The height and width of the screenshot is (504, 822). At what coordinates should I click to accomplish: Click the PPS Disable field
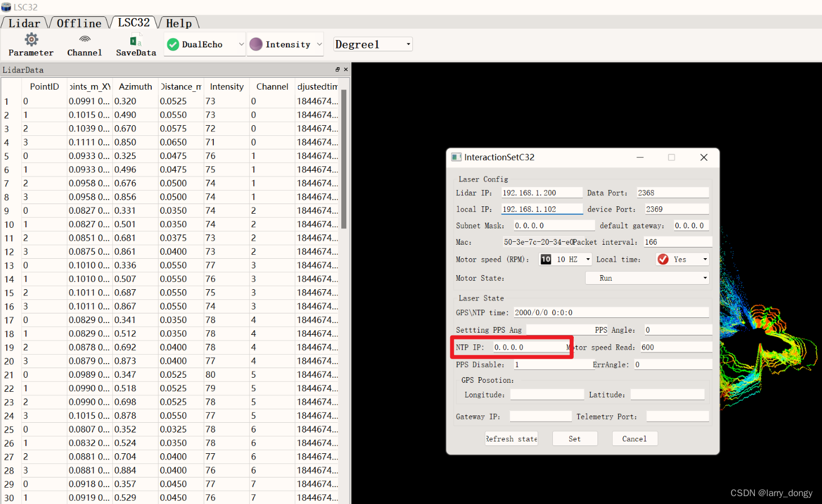point(553,365)
